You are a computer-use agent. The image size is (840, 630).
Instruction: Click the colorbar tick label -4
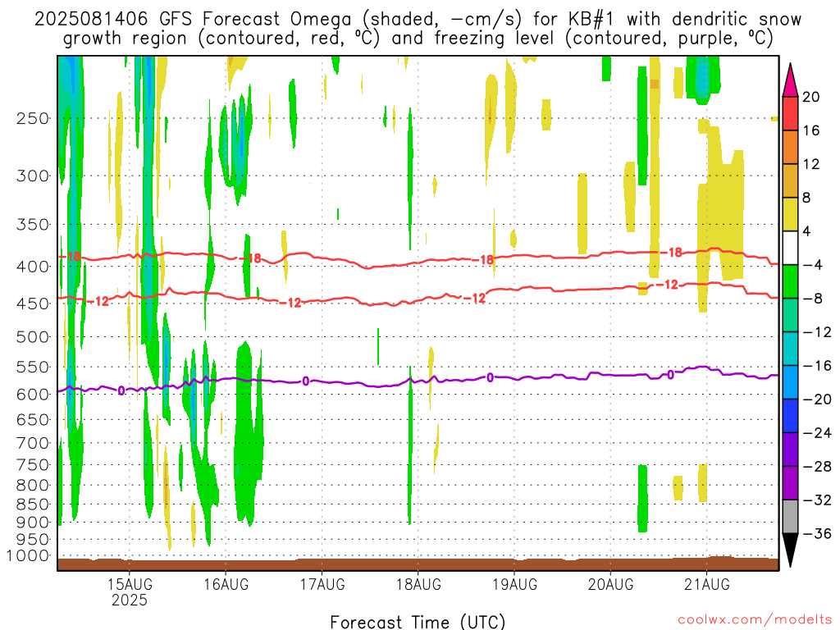[813, 265]
